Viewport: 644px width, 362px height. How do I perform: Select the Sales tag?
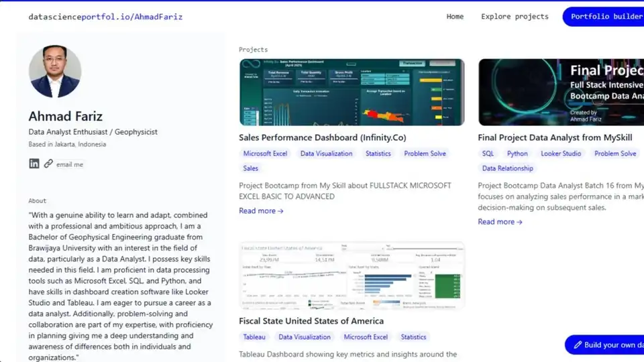point(250,168)
